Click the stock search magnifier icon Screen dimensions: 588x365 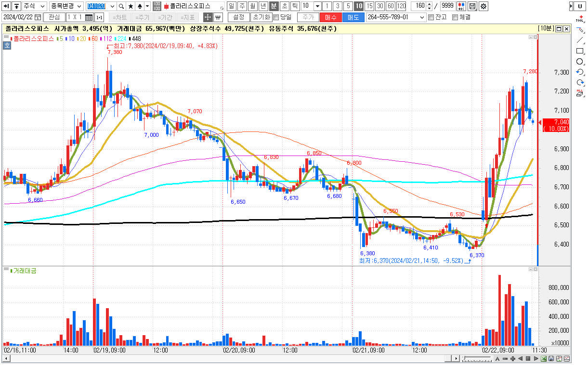point(121,6)
